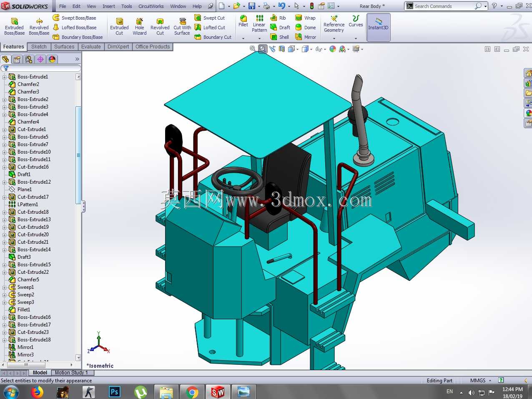Open Firefox from the taskbar
The width and height of the screenshot is (532, 399).
coord(37,392)
